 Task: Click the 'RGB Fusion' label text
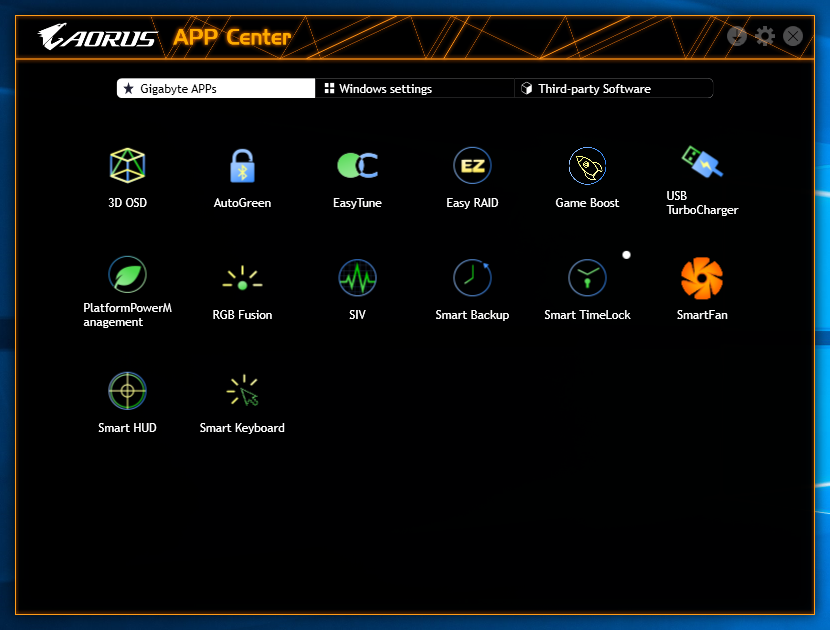pyautogui.click(x=242, y=315)
